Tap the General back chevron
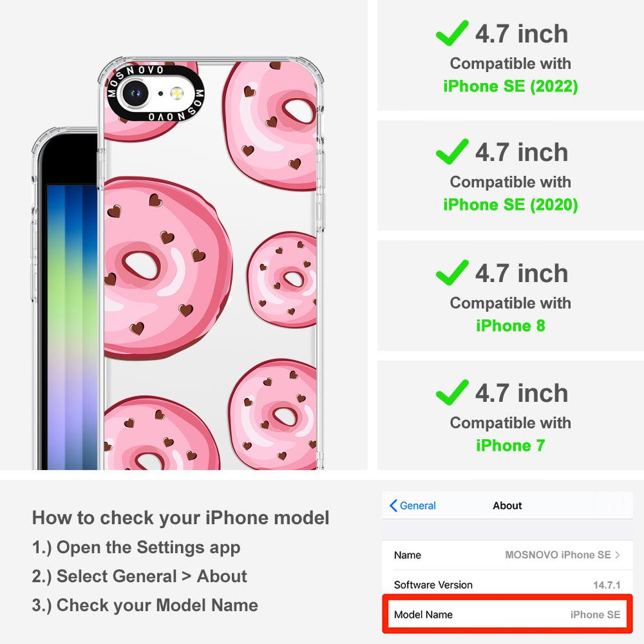This screenshot has width=644, height=644. [393, 506]
